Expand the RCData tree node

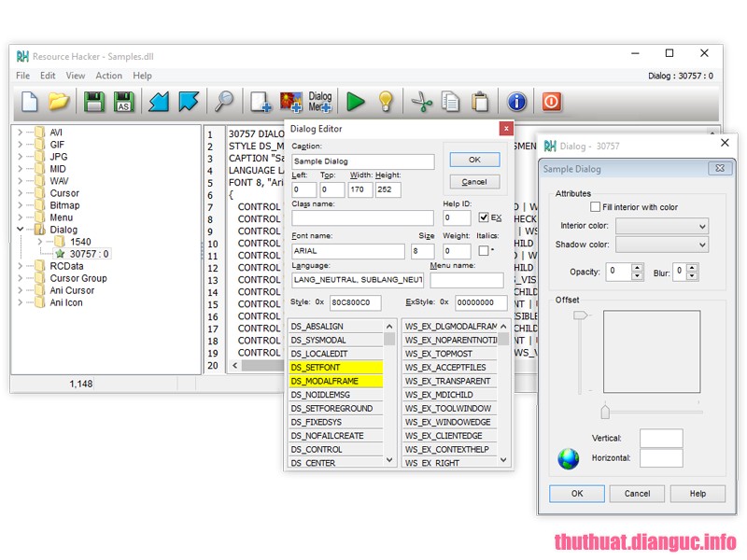pos(20,266)
